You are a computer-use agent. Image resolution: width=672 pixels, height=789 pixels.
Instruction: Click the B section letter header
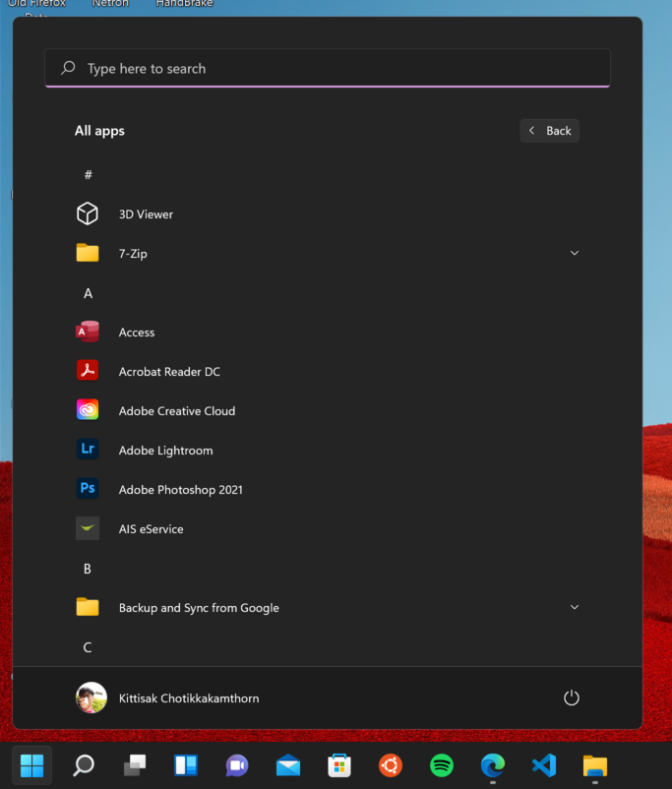(x=88, y=569)
